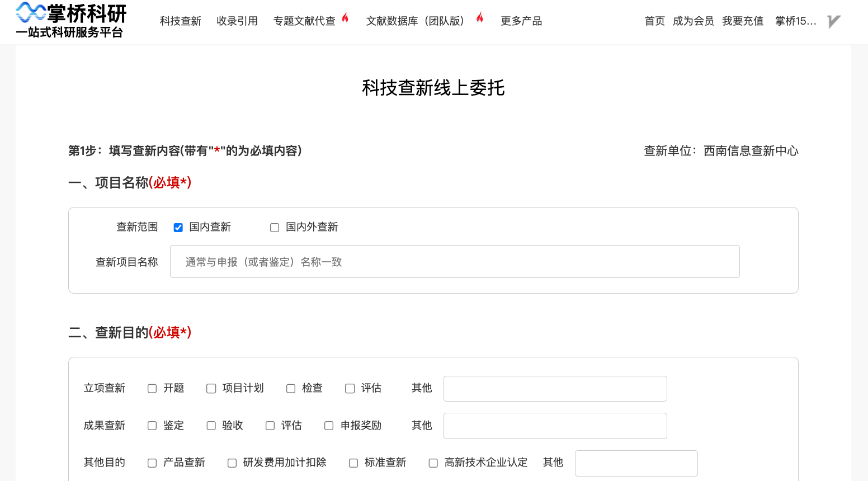Open the 科技查新 menu
Screen dimensions: 868x481
181,21
